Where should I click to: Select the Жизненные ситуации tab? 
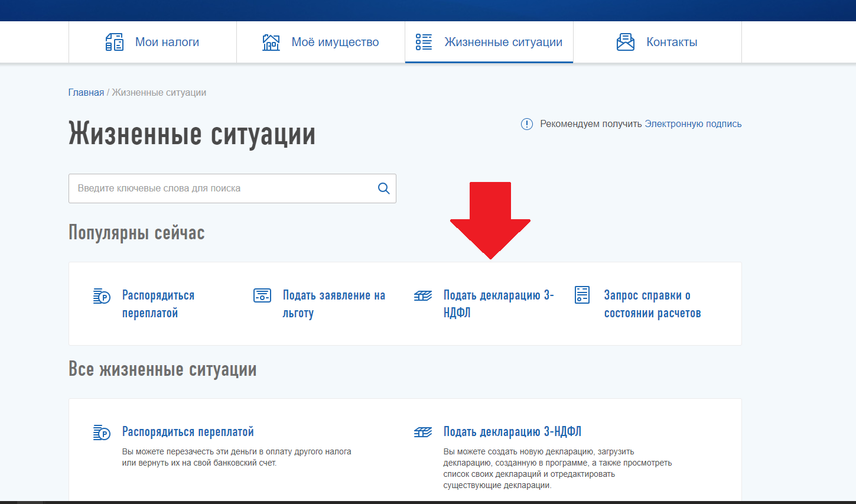coord(489,42)
